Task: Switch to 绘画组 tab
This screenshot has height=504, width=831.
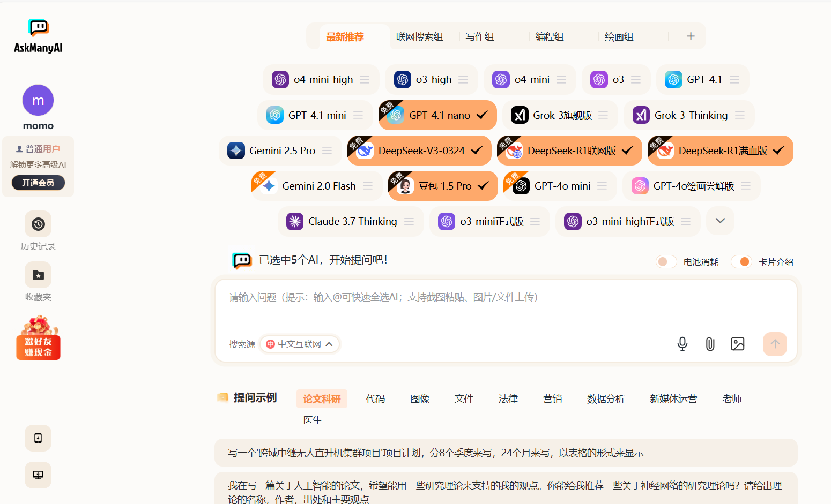Action: point(619,37)
